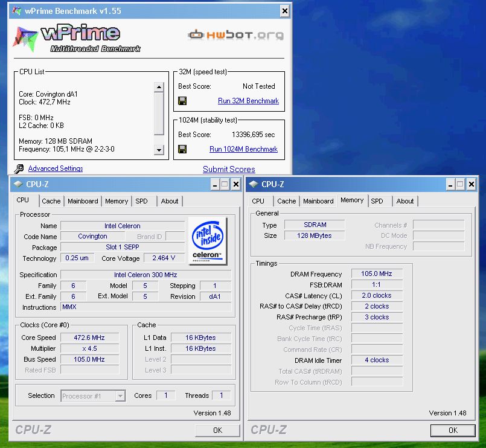Viewport: 486px width, 448px height.
Task: Click the Cores count field
Action: click(166, 395)
